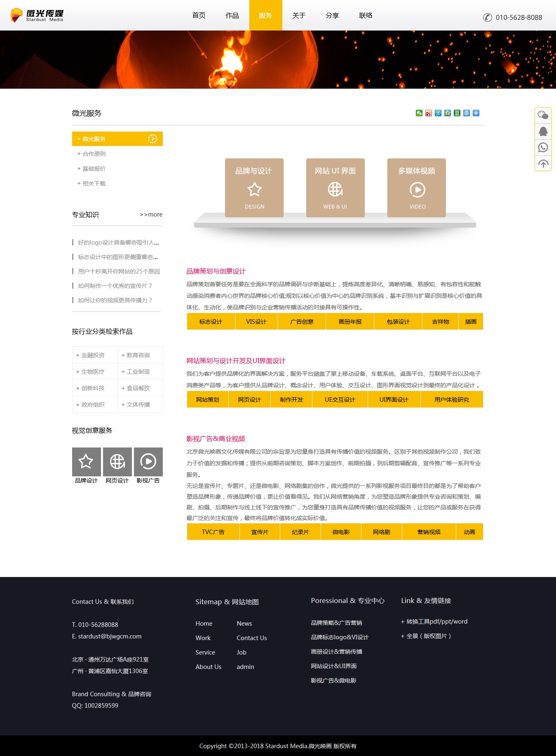Open more share options plus icon
Screen dimensions: 556x756
click(x=476, y=113)
